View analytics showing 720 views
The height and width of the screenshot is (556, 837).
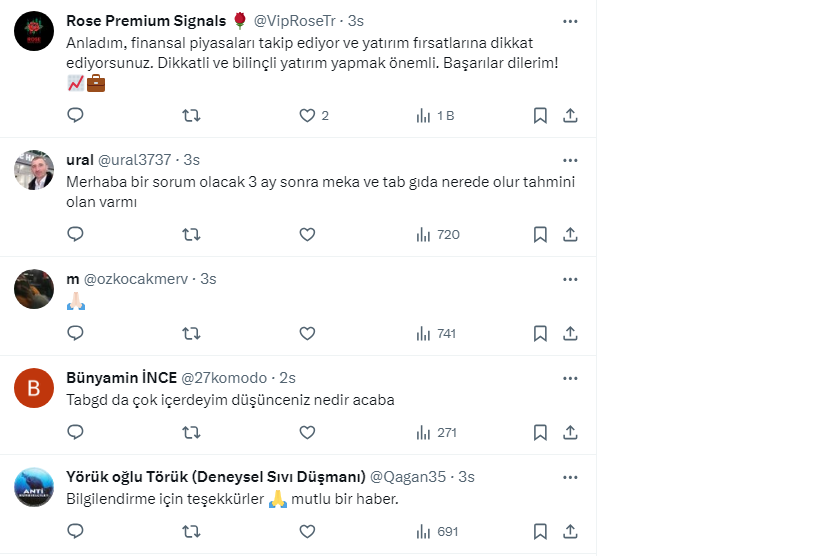tap(438, 234)
